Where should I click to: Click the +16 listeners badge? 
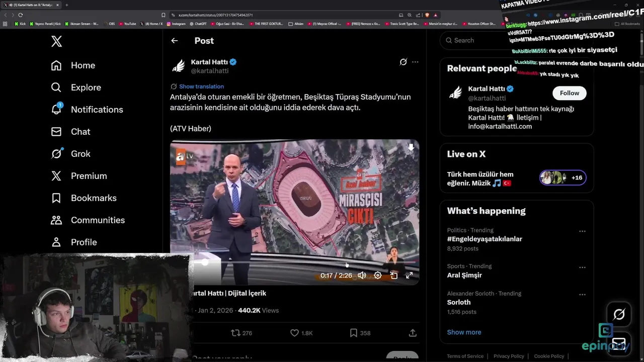point(563,177)
